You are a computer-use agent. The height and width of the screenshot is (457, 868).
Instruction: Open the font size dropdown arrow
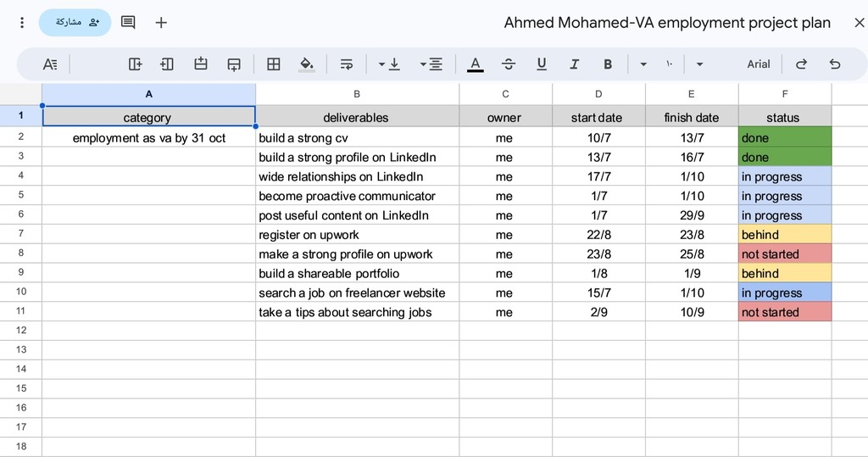(643, 64)
